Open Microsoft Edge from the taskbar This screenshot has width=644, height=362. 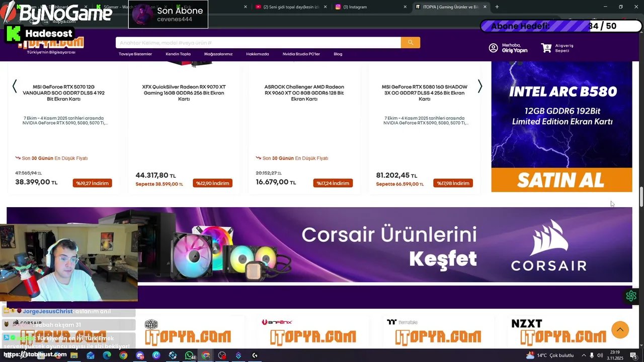(107, 355)
